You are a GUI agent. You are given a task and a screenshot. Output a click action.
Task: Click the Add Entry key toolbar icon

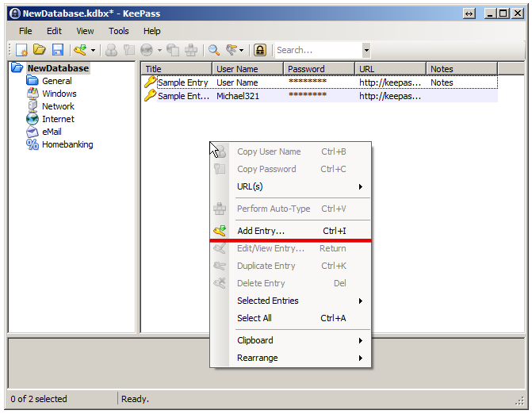tap(79, 50)
